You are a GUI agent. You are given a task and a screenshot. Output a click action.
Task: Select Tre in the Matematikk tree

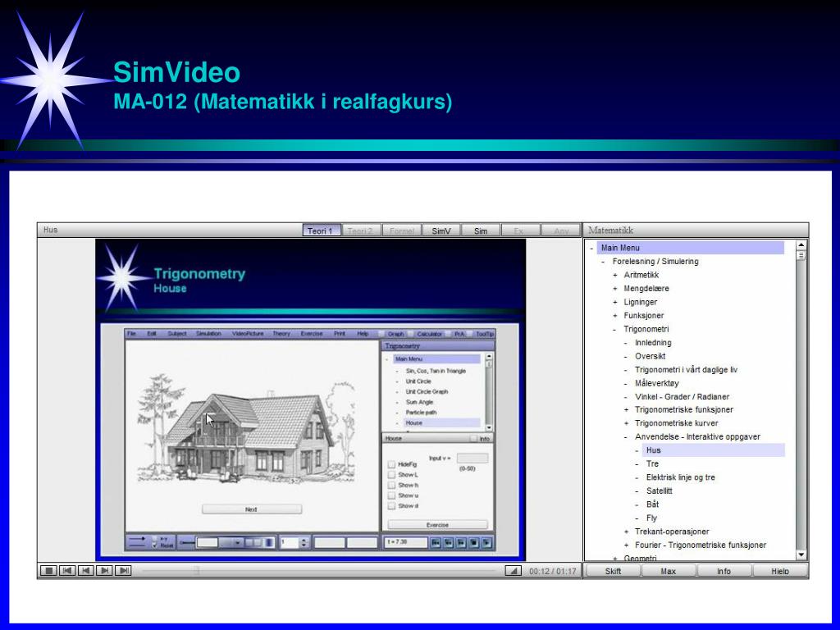652,464
